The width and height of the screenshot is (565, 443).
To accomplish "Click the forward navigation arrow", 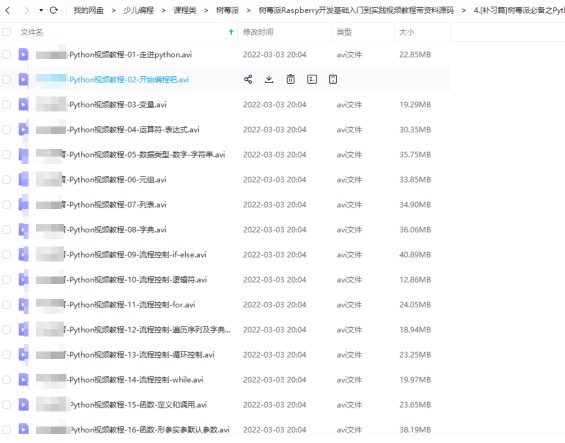I will click(26, 10).
